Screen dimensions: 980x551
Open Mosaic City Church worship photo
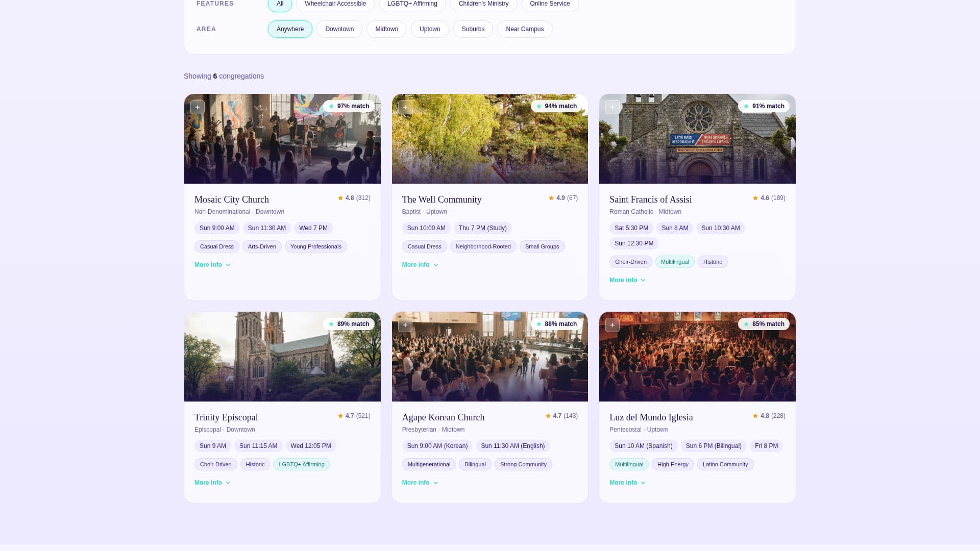282,139
